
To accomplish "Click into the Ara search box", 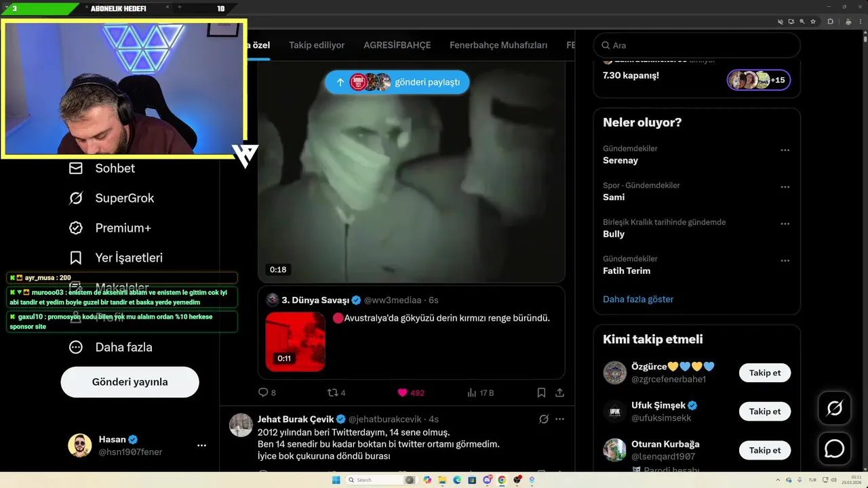I will [696, 45].
